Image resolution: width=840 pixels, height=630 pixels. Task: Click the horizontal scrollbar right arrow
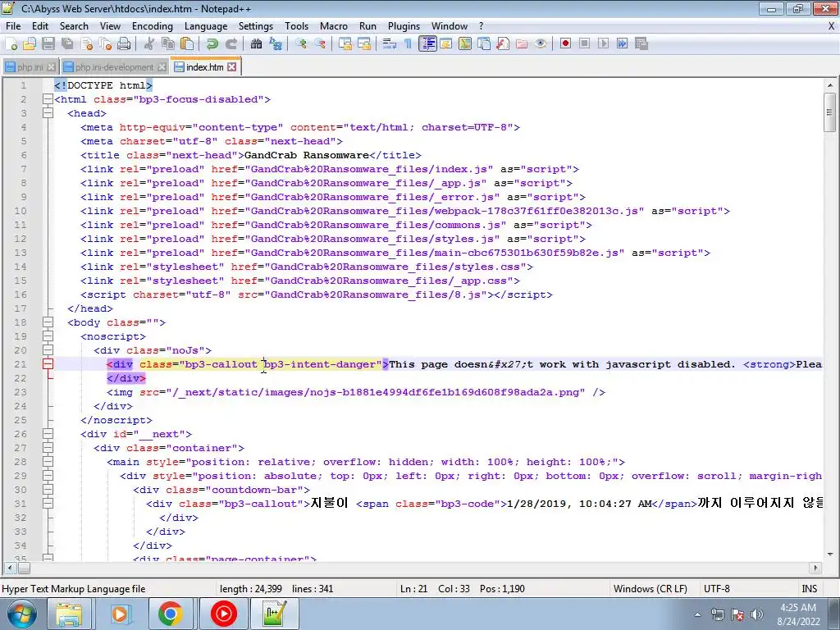[x=815, y=568]
